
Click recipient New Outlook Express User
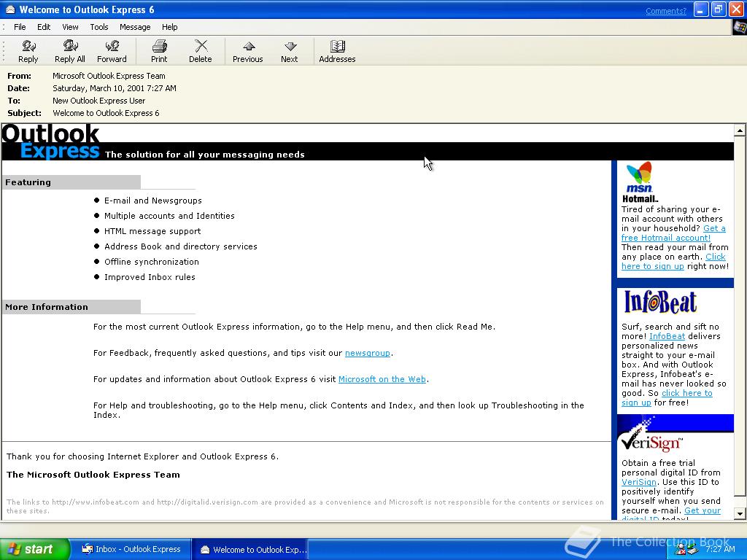tap(98, 101)
